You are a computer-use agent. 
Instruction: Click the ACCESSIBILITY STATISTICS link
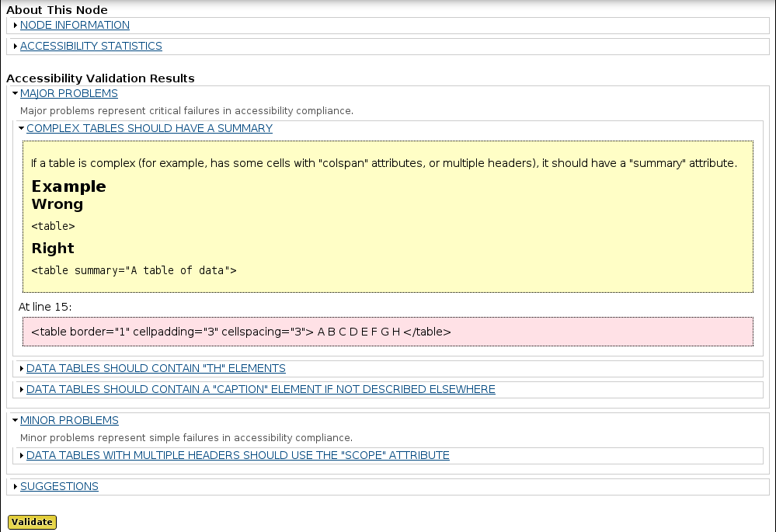click(x=91, y=46)
